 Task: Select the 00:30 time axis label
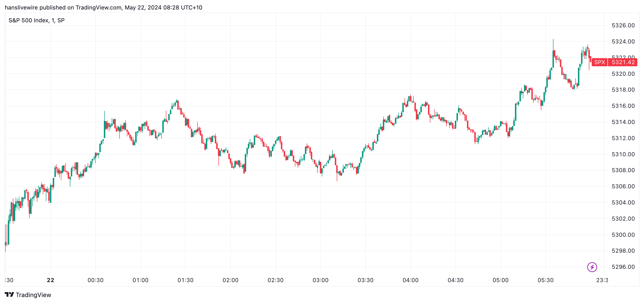point(95,280)
